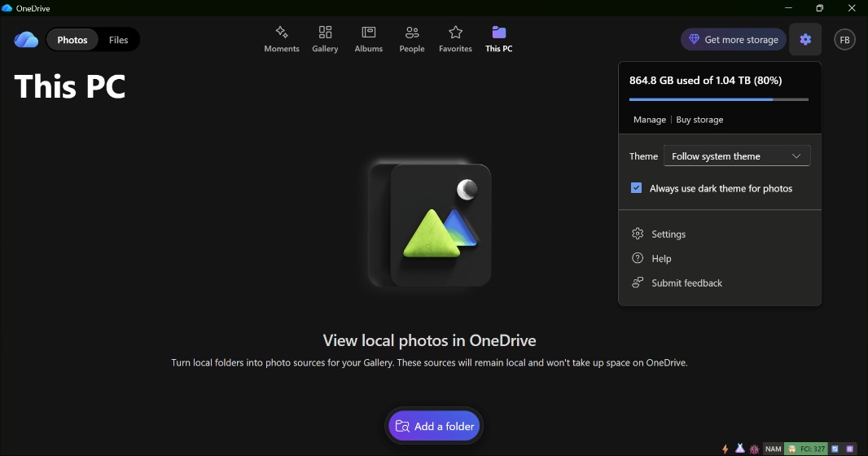The height and width of the screenshot is (456, 868).
Task: Open the FB account profile avatar
Action: (x=844, y=40)
